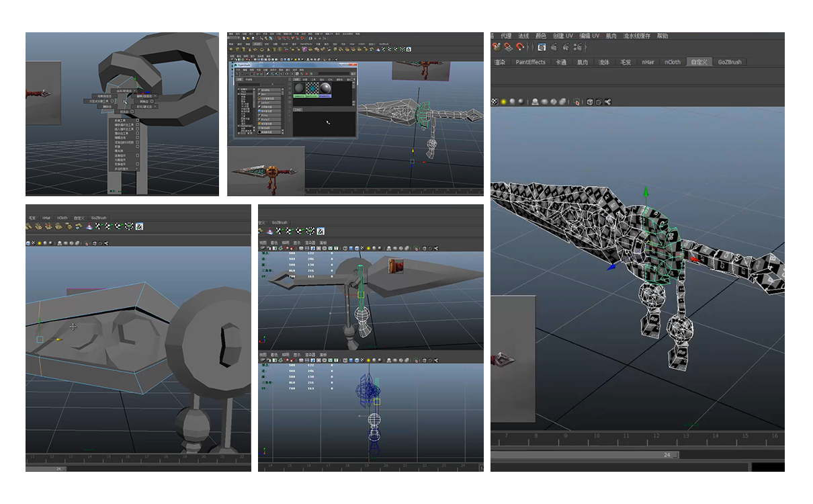
Task: Click cone-shaped shelf icon in bottom-left panel
Action: (x=89, y=227)
